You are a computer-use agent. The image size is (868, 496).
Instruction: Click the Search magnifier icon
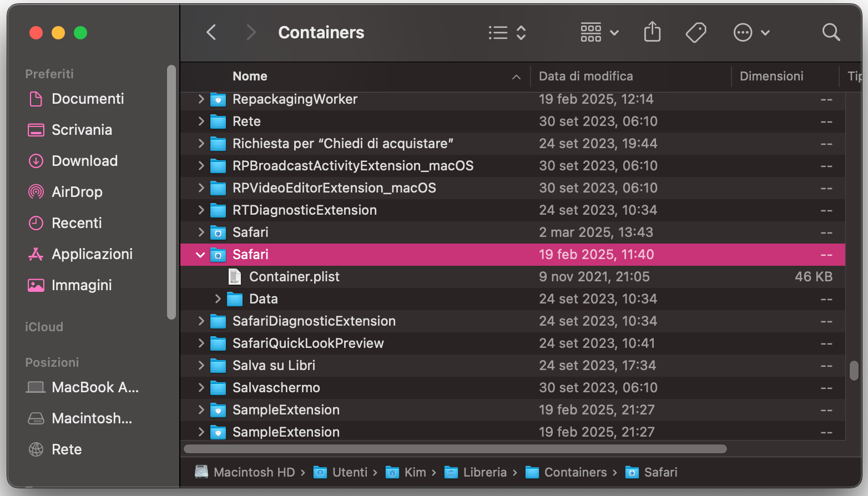pyautogui.click(x=831, y=32)
